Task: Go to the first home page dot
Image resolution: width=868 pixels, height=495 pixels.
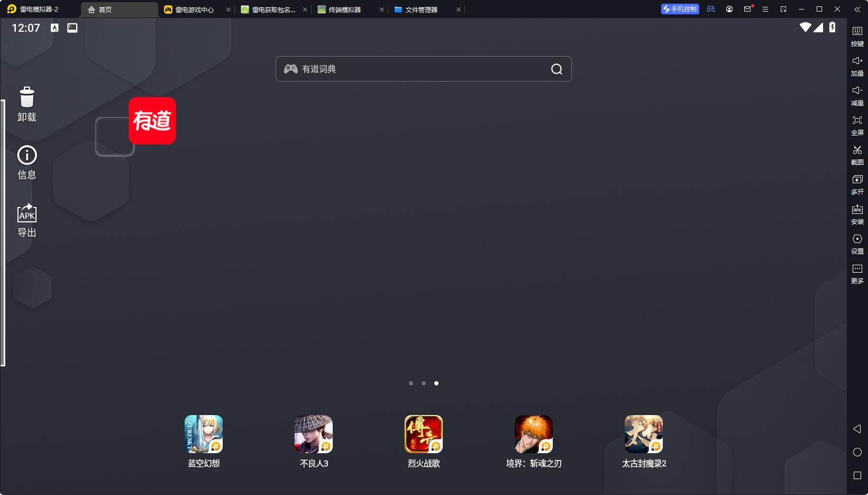Action: point(411,383)
